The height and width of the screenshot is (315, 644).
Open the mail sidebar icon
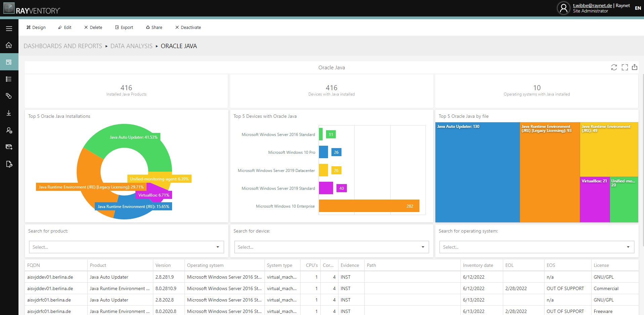(9, 147)
